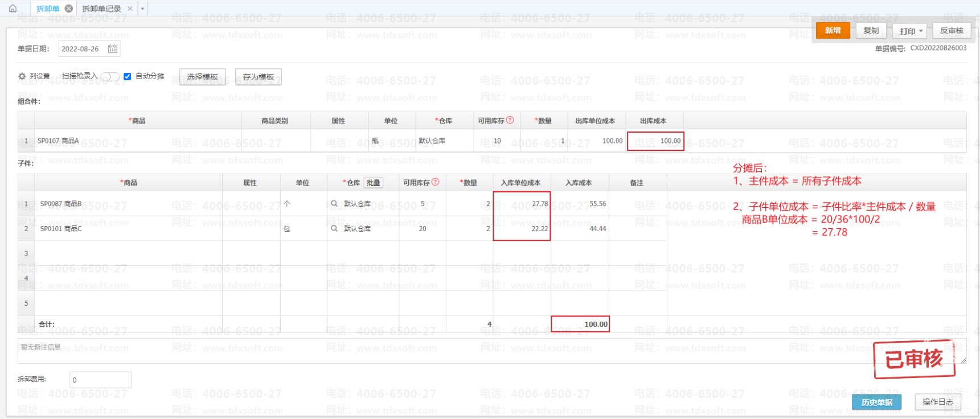Screen dimensions: 980x419
Task: Switch to the 拆卸单记录 tab
Action: (x=101, y=9)
